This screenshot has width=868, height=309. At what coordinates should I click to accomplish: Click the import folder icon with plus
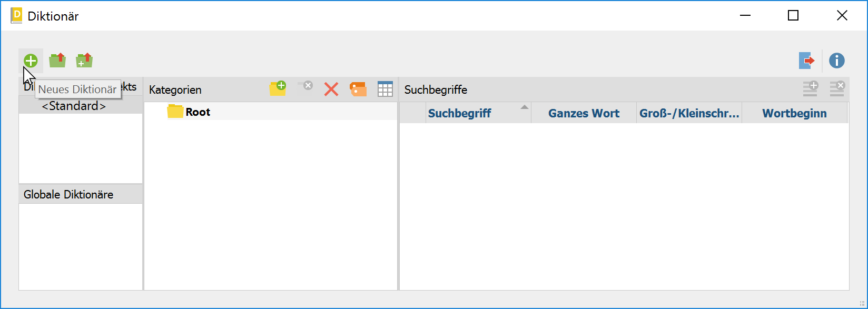click(84, 61)
